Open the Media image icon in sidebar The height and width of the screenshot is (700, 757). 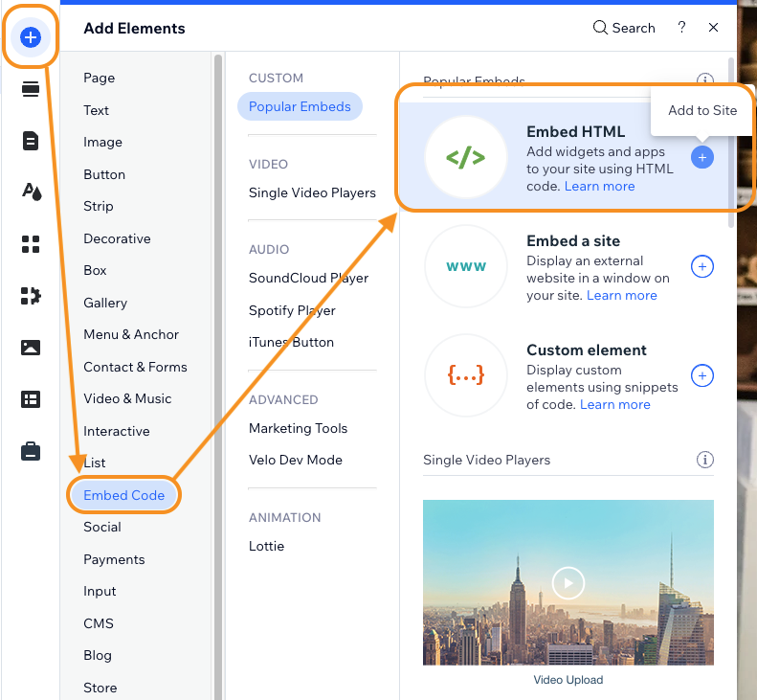pyautogui.click(x=31, y=348)
